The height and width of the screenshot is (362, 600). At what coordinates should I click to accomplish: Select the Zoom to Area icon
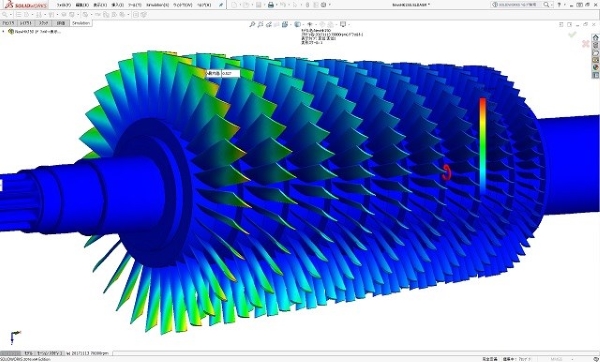click(260, 24)
